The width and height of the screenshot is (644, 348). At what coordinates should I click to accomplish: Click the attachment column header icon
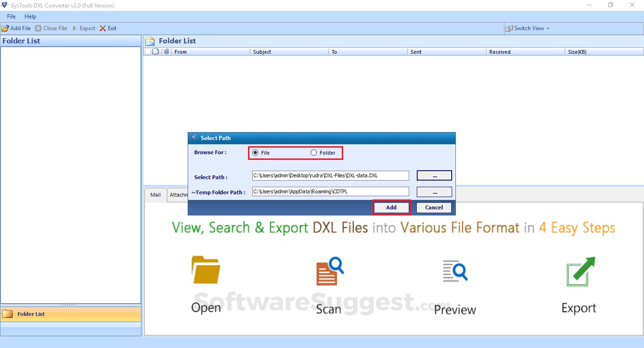pos(166,51)
